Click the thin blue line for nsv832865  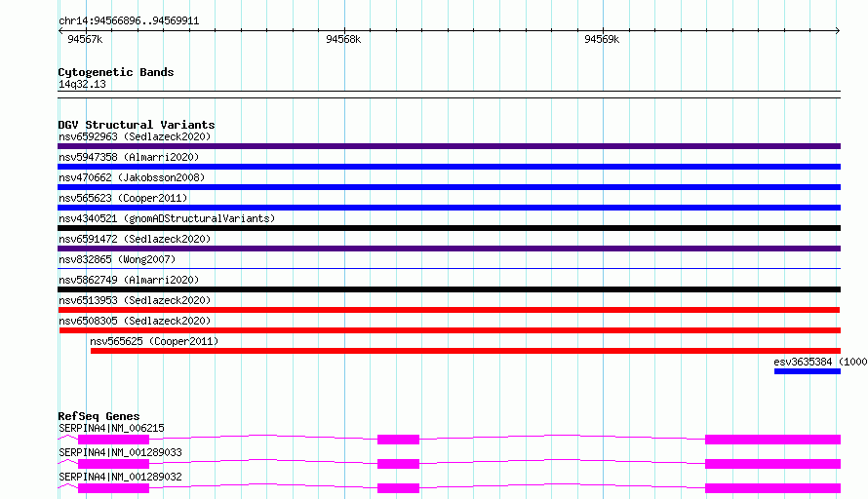tap(449, 269)
